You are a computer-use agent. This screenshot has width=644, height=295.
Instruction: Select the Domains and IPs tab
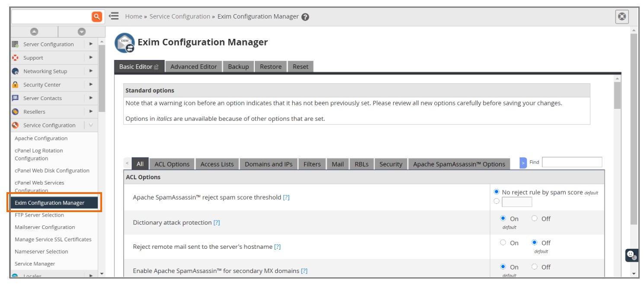click(x=269, y=164)
